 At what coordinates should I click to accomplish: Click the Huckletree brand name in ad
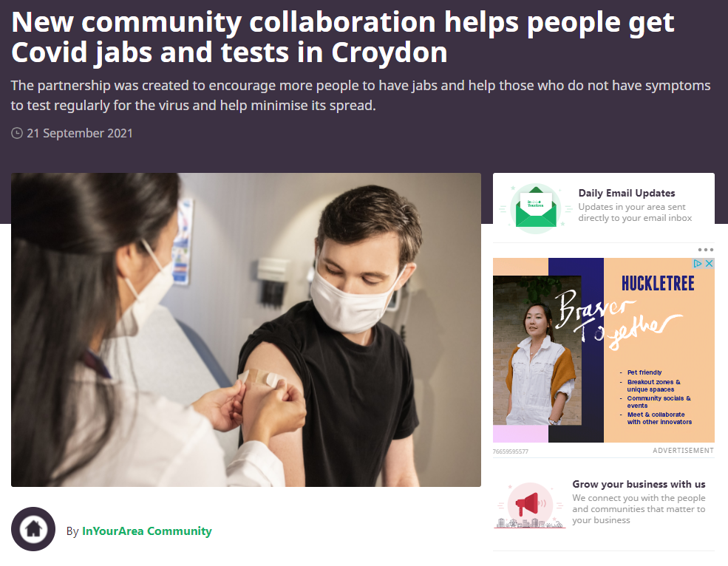658,283
